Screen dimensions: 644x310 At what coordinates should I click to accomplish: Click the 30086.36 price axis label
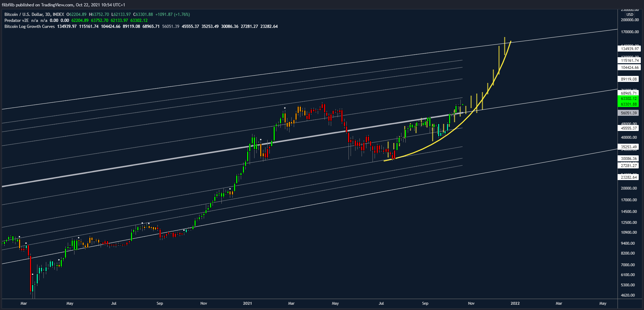(629, 159)
